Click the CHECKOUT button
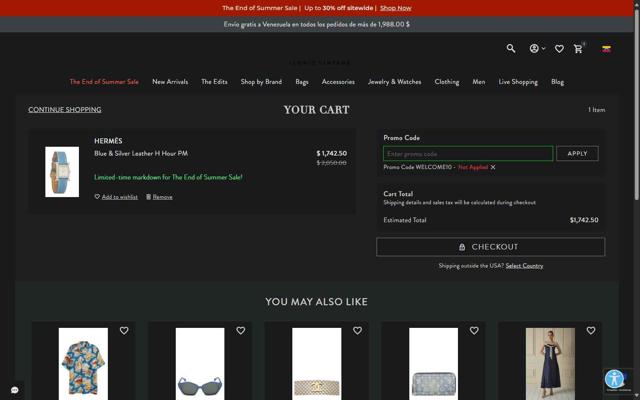 [x=491, y=247]
